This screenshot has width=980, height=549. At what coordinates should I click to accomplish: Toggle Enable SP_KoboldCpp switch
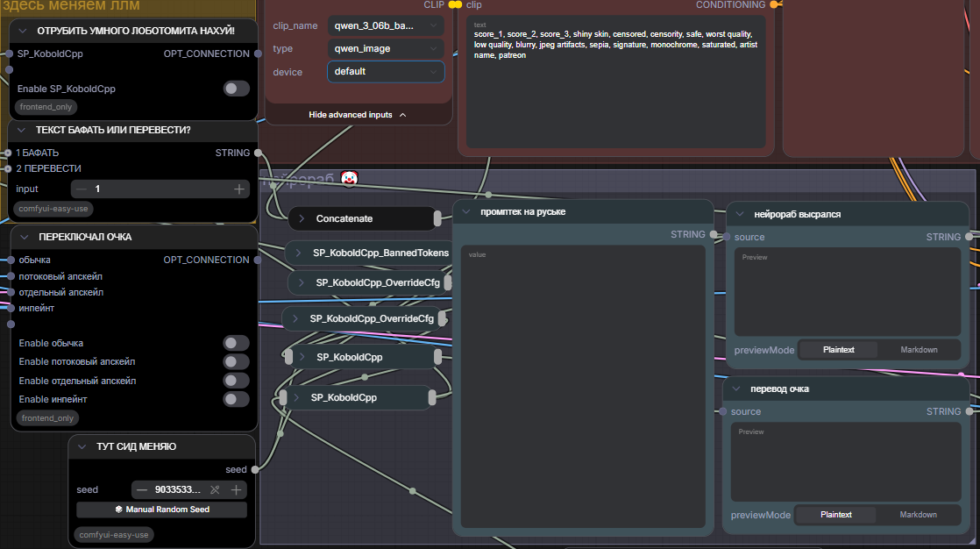(237, 89)
